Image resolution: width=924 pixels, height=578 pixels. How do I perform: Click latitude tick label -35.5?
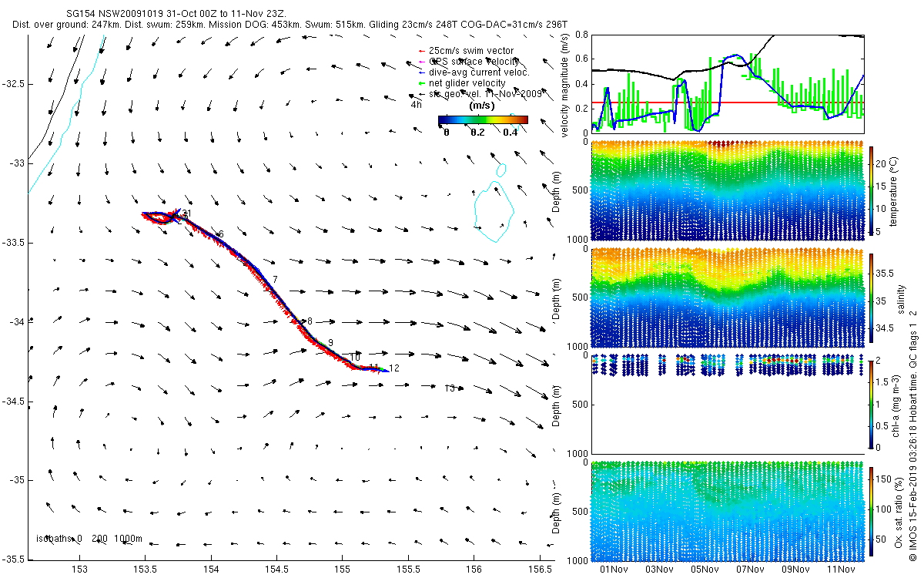[x=15, y=560]
